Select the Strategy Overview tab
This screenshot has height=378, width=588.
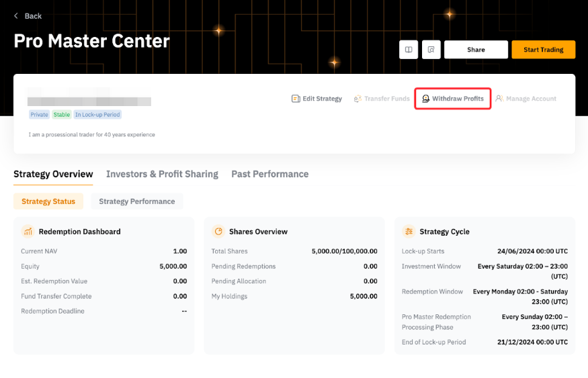click(53, 174)
